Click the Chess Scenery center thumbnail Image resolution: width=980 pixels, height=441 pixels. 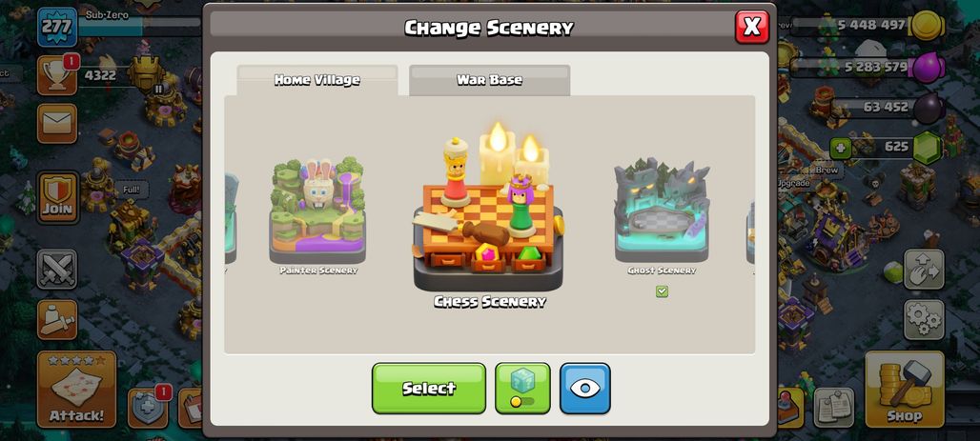pyautogui.click(x=489, y=213)
